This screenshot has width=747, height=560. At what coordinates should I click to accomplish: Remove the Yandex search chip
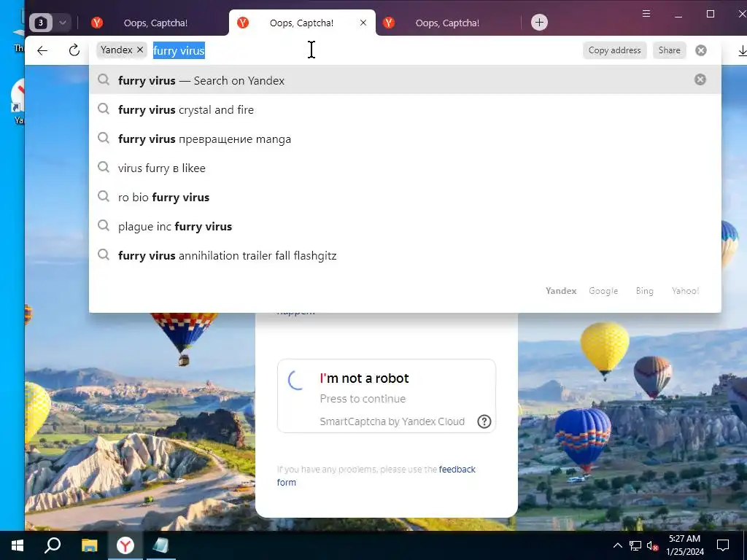click(139, 50)
